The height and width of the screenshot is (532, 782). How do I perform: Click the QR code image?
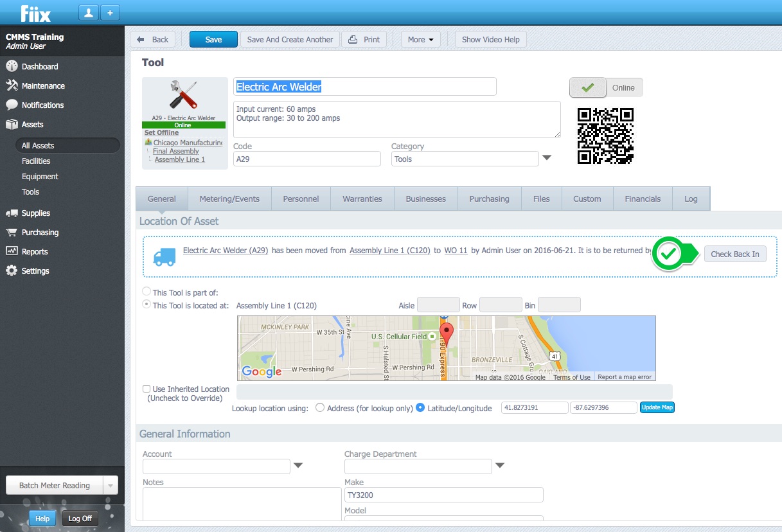click(605, 136)
